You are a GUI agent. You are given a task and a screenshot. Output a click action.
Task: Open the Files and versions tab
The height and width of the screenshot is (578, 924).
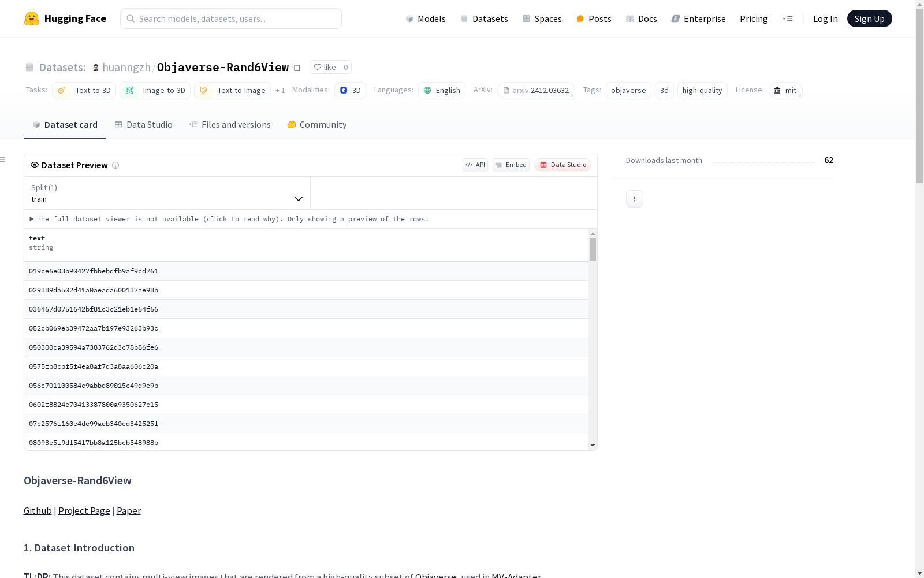(230, 125)
